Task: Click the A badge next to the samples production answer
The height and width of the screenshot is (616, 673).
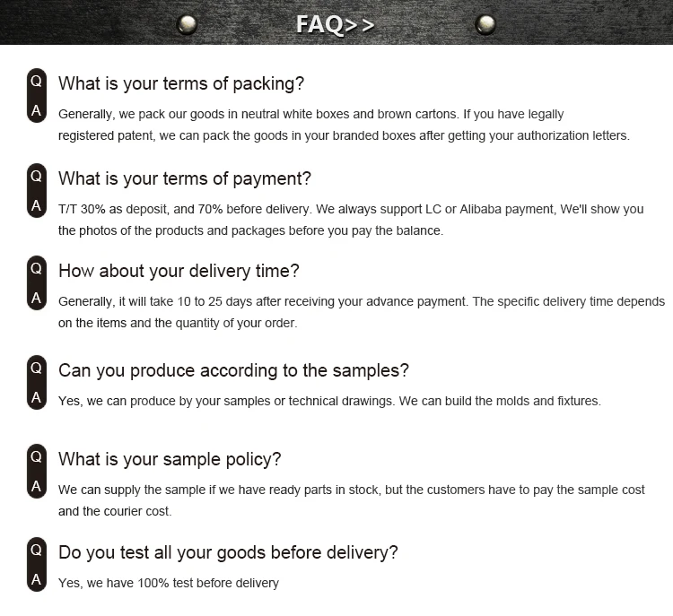Action: point(37,396)
